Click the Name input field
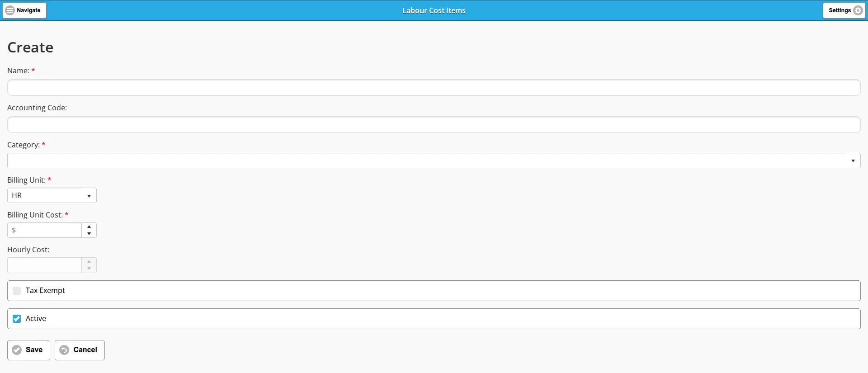 click(434, 88)
